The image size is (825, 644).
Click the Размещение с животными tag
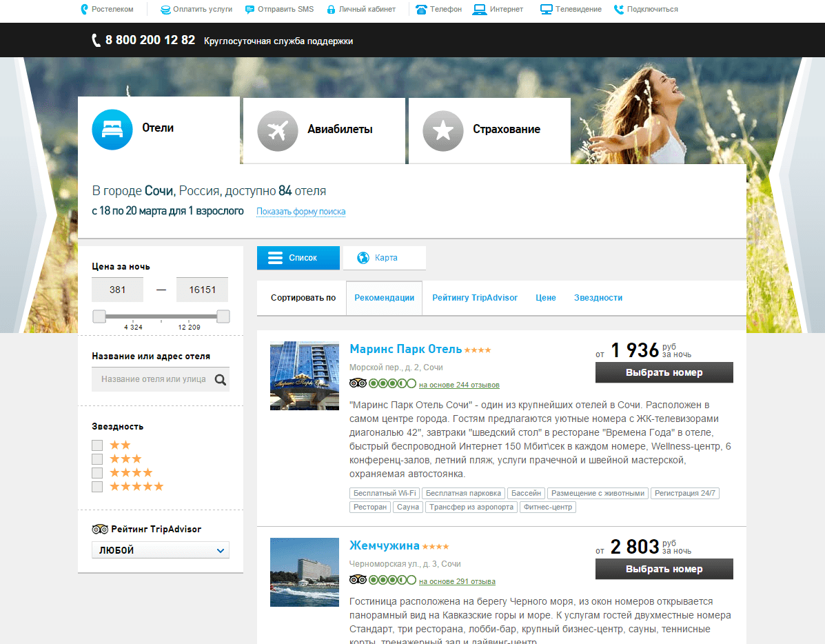tap(598, 494)
